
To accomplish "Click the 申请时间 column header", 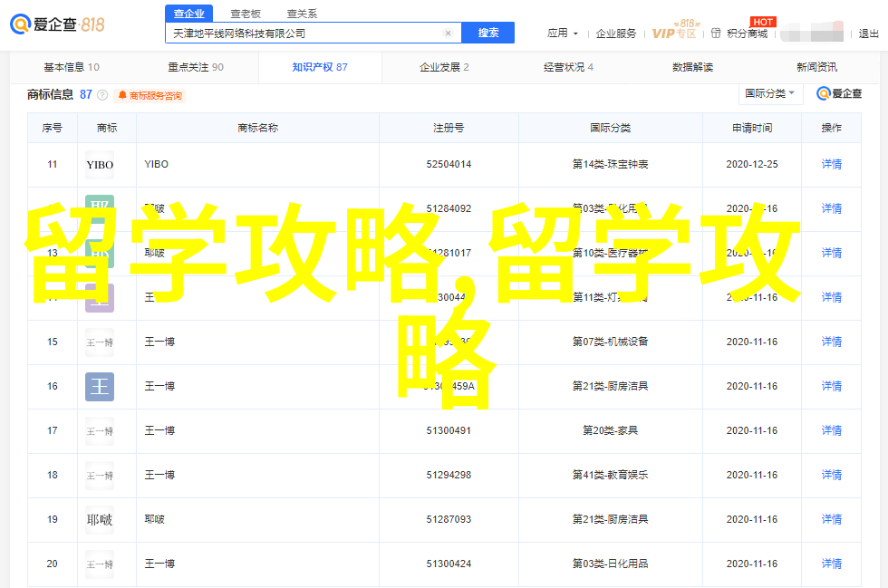I will point(751,128).
